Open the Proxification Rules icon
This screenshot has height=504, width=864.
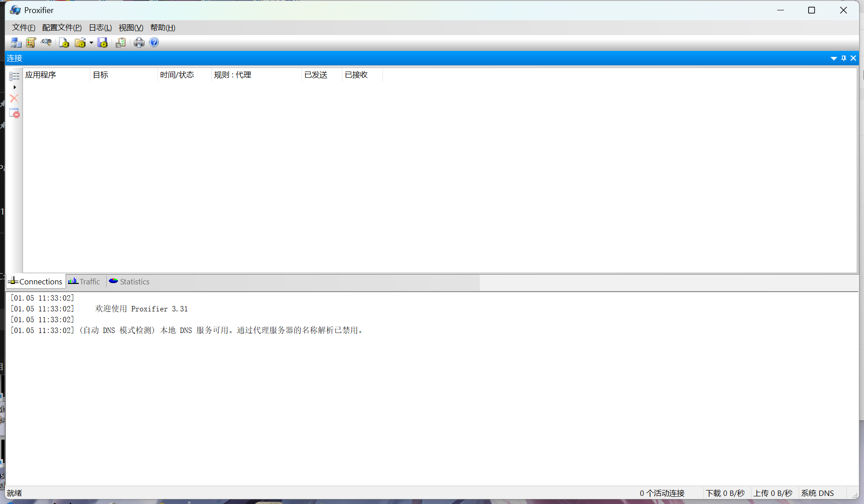pos(31,43)
